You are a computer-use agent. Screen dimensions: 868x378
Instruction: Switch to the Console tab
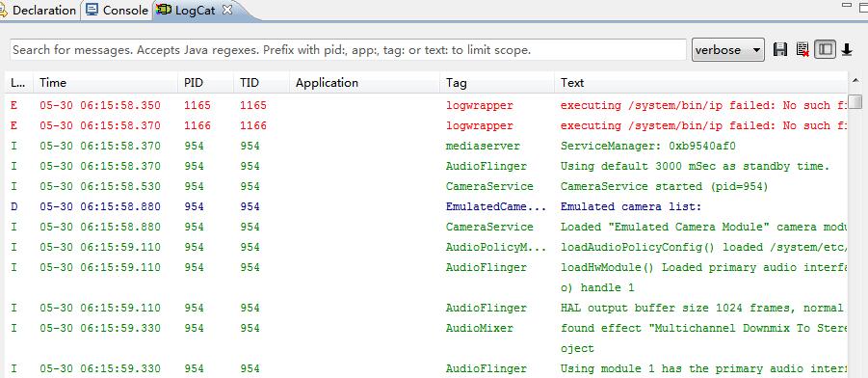(x=117, y=10)
